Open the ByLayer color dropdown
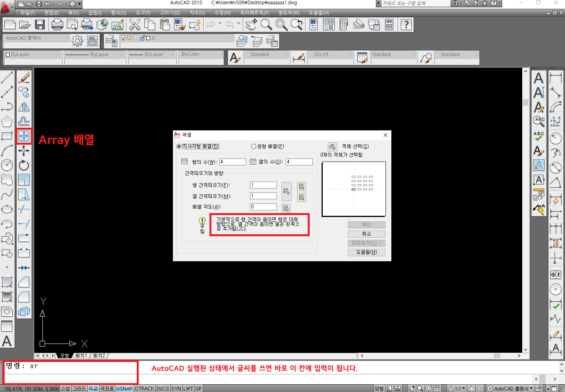The width and height of the screenshot is (565, 392). 33,55
